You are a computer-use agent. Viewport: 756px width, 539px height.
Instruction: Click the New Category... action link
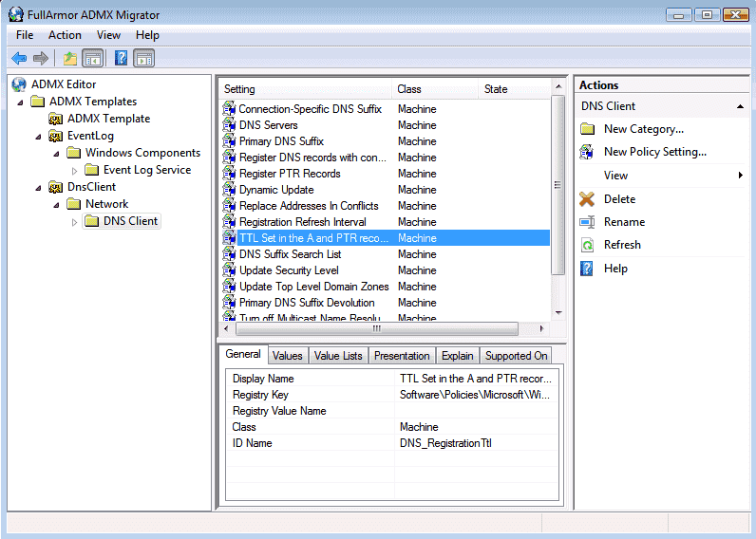pos(644,129)
